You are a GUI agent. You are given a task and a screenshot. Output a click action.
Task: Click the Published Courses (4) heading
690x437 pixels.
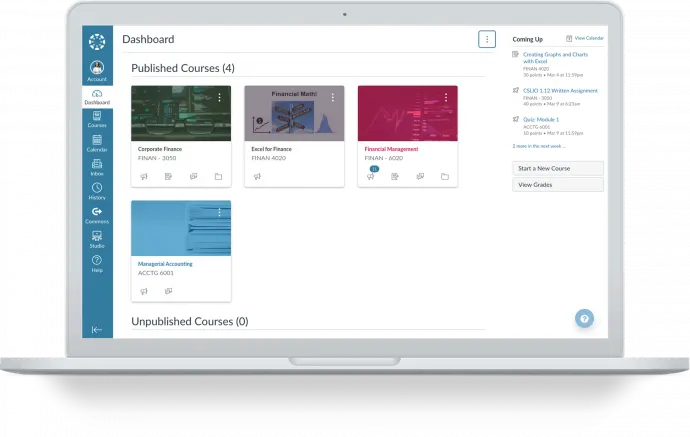pos(183,68)
